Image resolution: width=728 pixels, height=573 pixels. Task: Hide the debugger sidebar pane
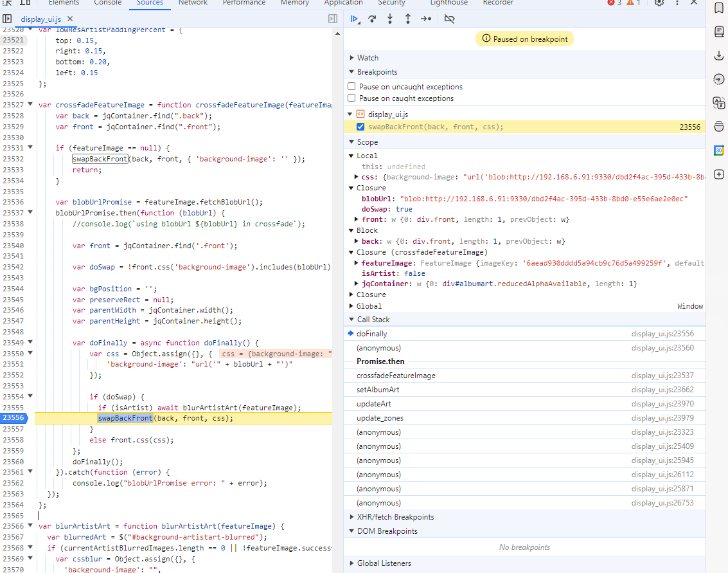[x=333, y=19]
